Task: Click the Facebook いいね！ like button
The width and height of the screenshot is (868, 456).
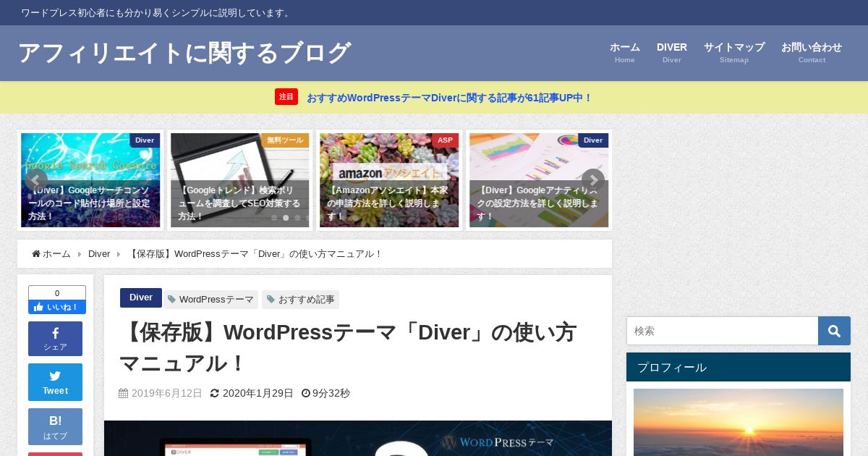Action: (57, 307)
